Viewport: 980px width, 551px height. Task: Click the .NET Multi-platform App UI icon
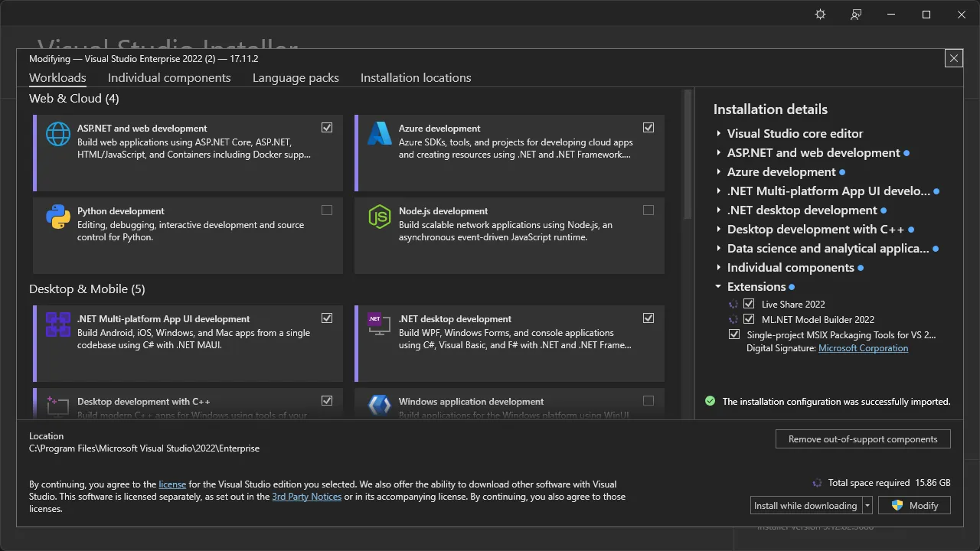tap(57, 324)
